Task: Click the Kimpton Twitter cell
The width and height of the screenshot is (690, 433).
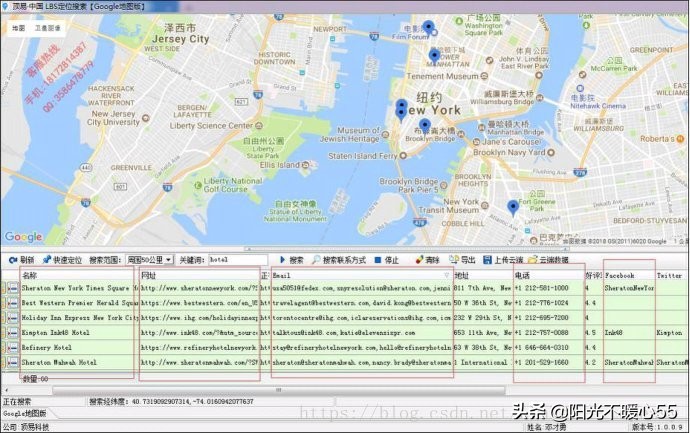Action: click(x=672, y=333)
